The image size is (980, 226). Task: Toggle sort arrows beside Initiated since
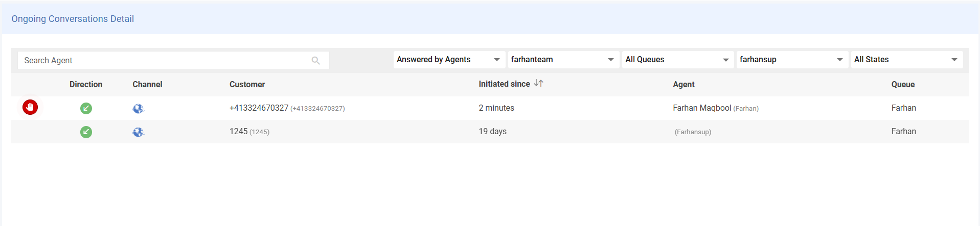(x=538, y=83)
